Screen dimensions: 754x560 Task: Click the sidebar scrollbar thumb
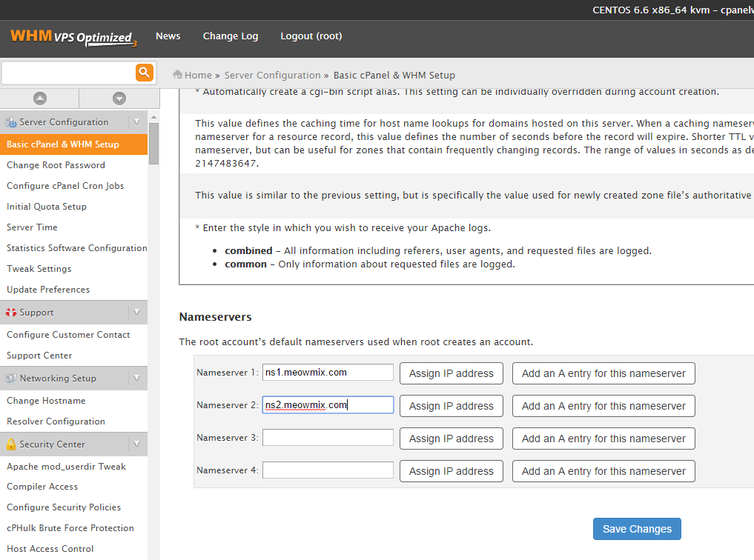point(153,144)
